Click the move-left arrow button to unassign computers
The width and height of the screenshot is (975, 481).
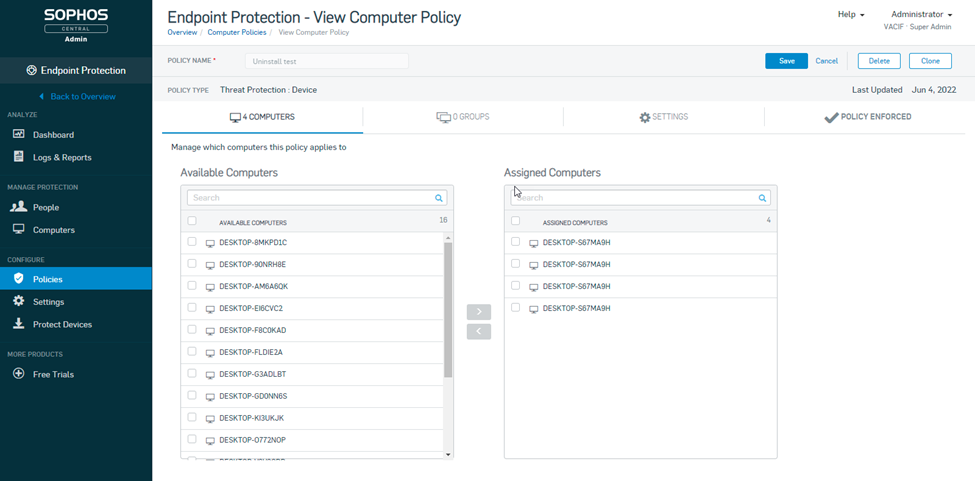pos(479,332)
